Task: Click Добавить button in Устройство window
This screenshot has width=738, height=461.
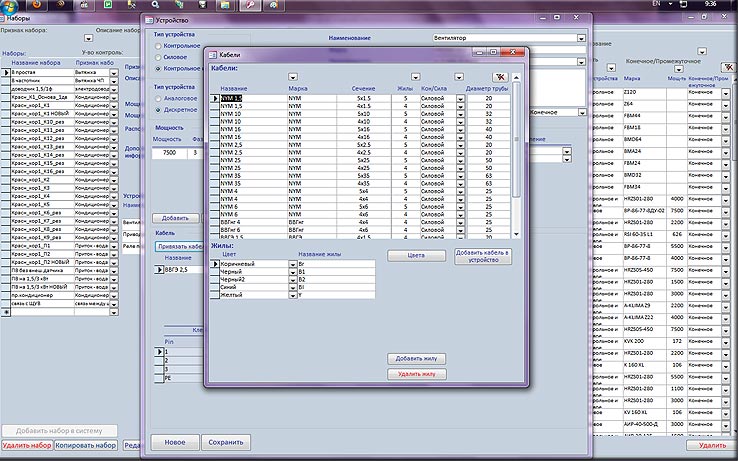Action: click(x=175, y=218)
